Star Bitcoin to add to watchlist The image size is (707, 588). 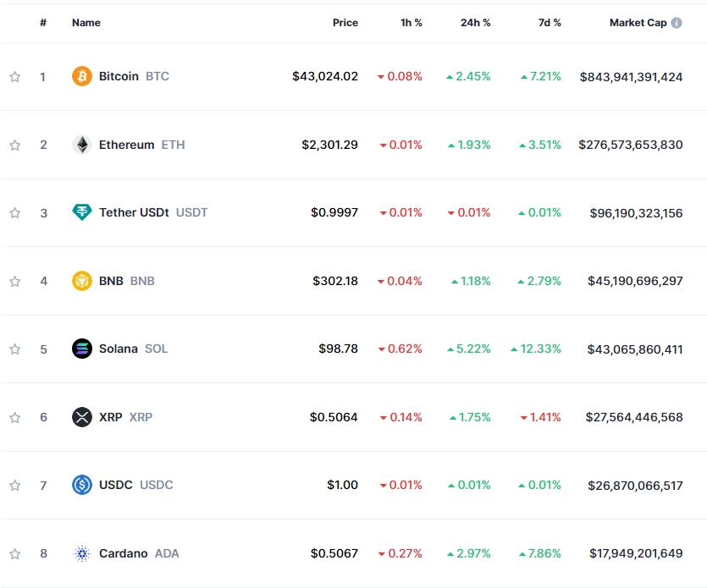(14, 77)
